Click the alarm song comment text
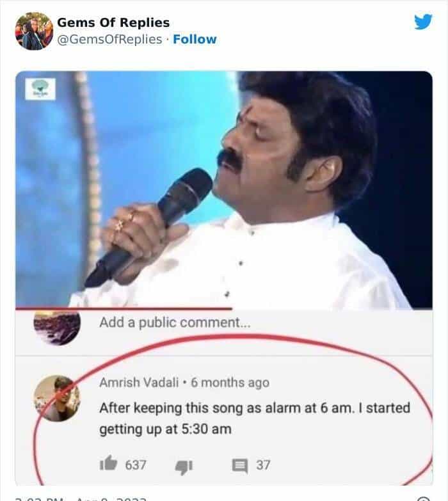 pyautogui.click(x=255, y=418)
